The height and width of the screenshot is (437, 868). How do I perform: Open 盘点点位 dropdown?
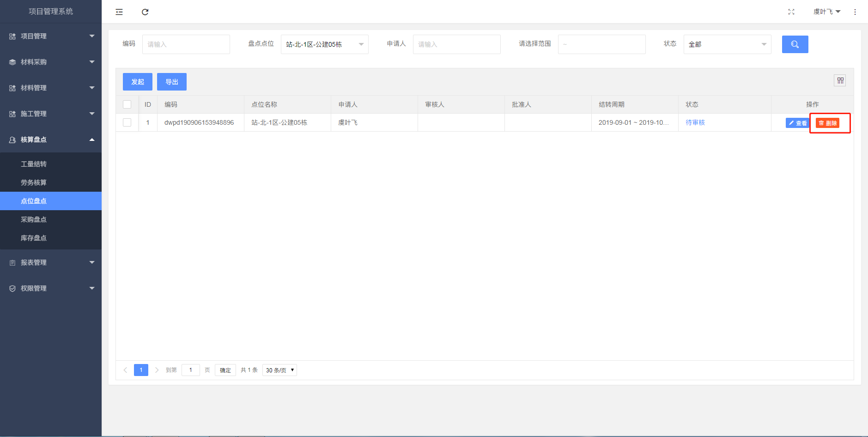[325, 44]
